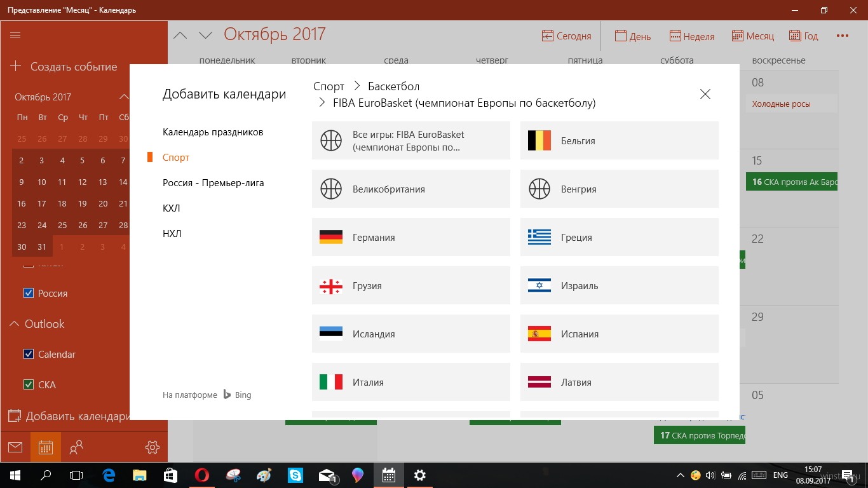Image resolution: width=868 pixels, height=488 pixels.
Task: Open the hidden system tray icons chevron
Action: 681,475
